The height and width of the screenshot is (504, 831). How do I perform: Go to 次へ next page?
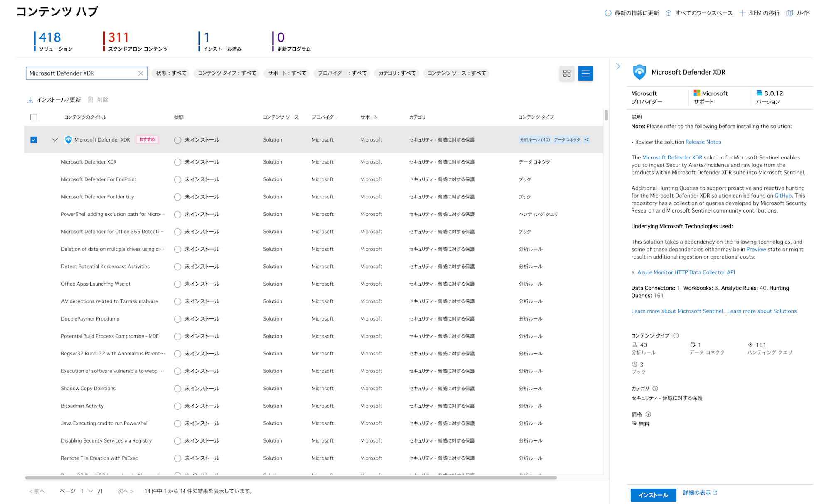(125, 491)
